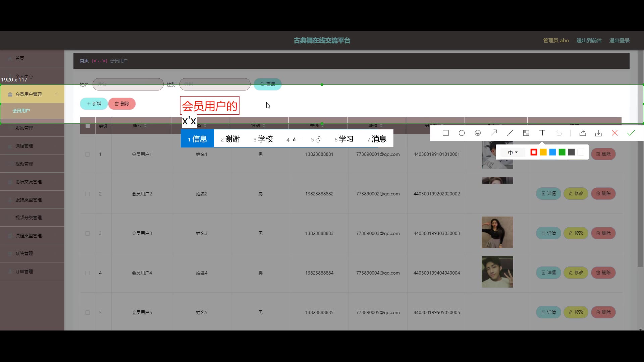Screen dimensions: 644x362
Task: Choose IME candidate 消息
Action: [377, 139]
